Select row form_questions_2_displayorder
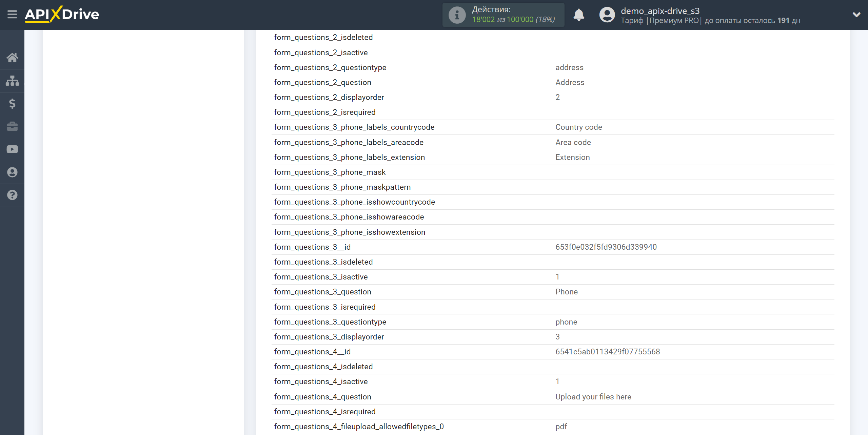The height and width of the screenshot is (435, 868). tap(553, 97)
